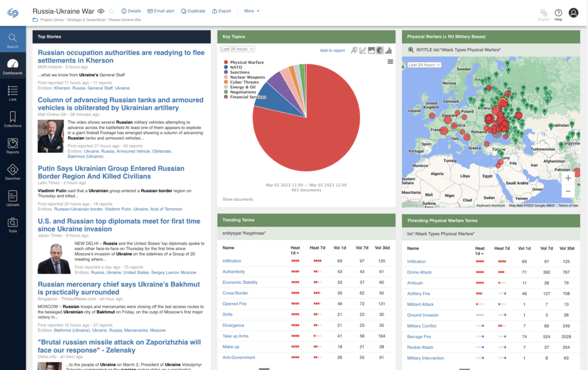Open Putin Says Ukrainian Group Entered story

[111, 172]
